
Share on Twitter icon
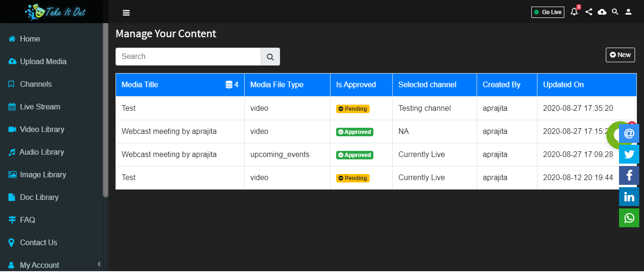(629, 155)
